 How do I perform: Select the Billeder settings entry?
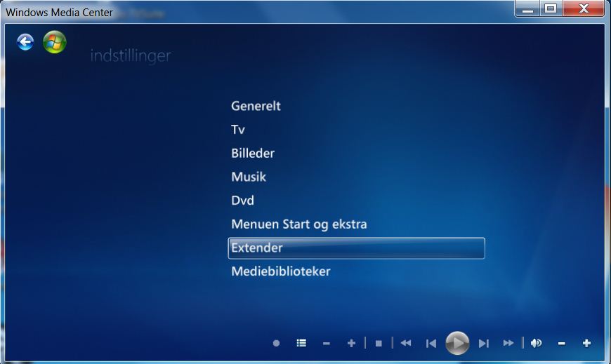pyautogui.click(x=253, y=153)
